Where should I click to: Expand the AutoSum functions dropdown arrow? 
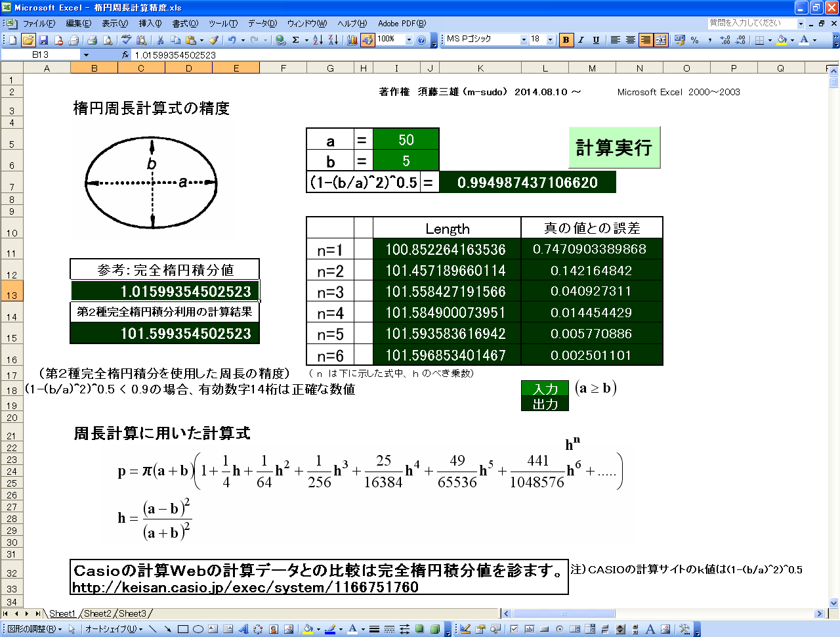click(x=306, y=40)
